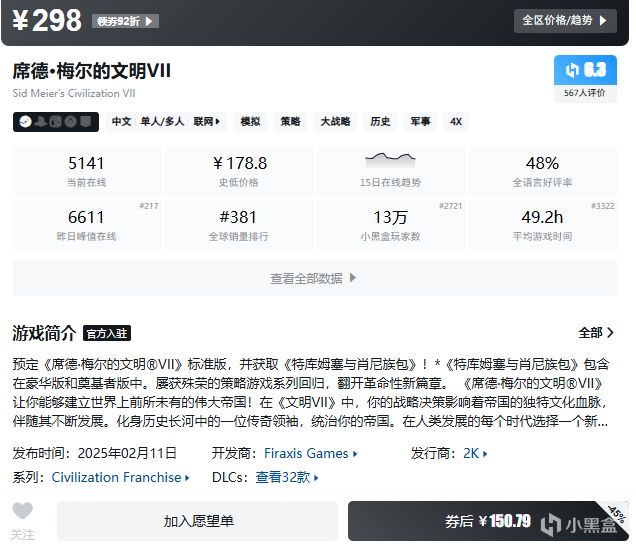Viewport: 636px width, 550px height.
Task: Select the PlayStation platform icon
Action: click(41, 121)
